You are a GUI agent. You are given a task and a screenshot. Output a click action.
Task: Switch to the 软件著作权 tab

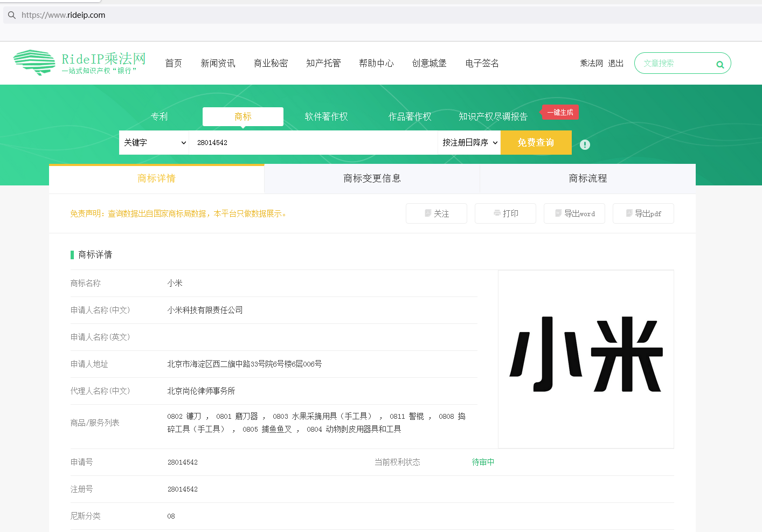pyautogui.click(x=327, y=116)
